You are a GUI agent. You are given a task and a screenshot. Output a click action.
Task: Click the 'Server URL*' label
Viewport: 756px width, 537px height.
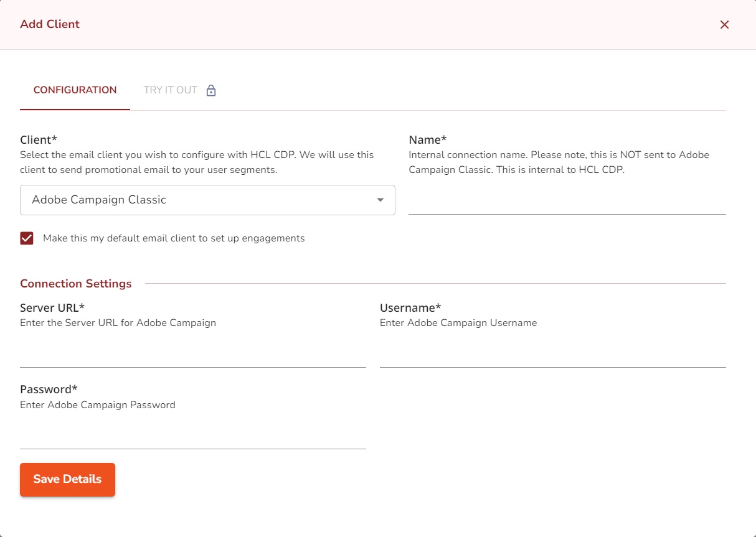[52, 307]
